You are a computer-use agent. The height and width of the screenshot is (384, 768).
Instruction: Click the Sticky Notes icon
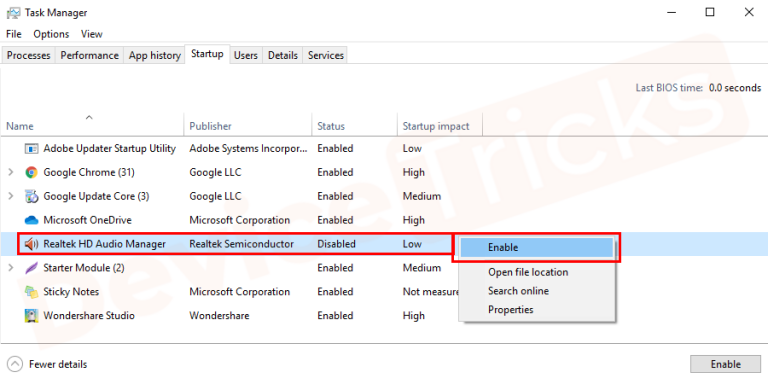(x=31, y=292)
